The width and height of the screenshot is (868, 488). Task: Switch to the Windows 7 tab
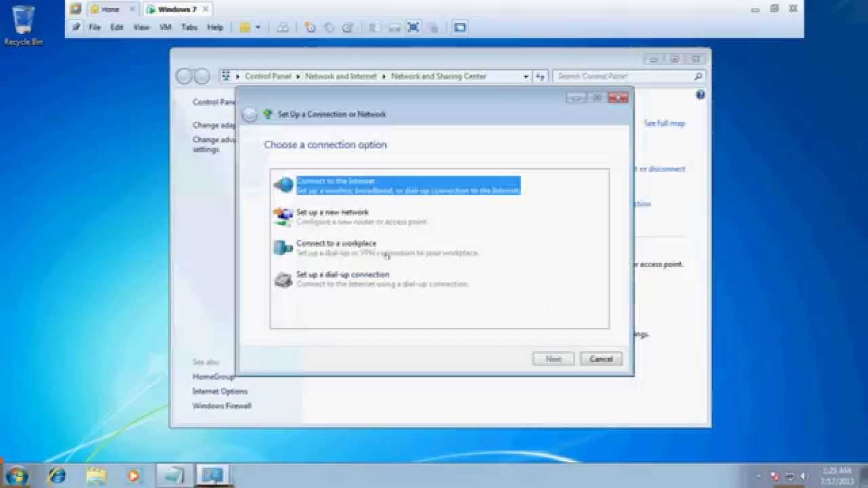click(177, 9)
